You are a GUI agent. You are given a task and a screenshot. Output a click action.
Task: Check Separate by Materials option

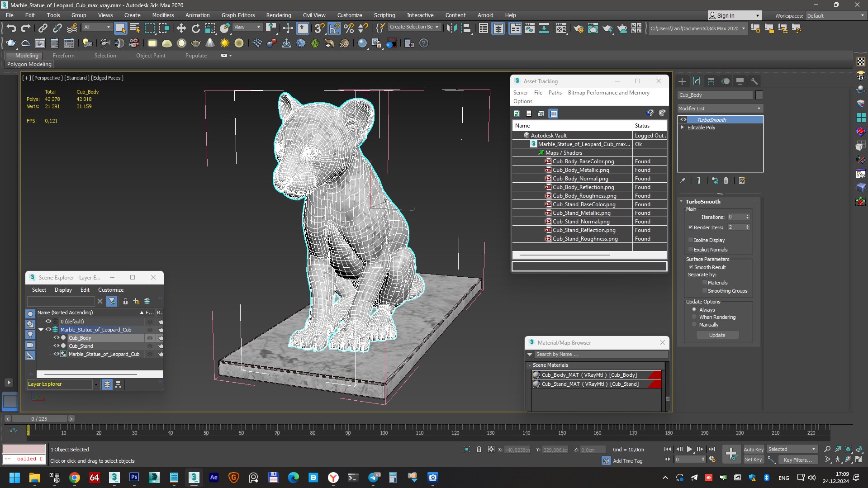click(705, 283)
